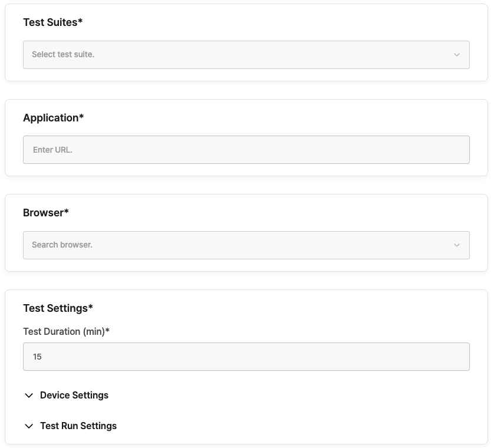494x448 pixels.
Task: Click the value 15 in duration box
Action: [x=37, y=357]
